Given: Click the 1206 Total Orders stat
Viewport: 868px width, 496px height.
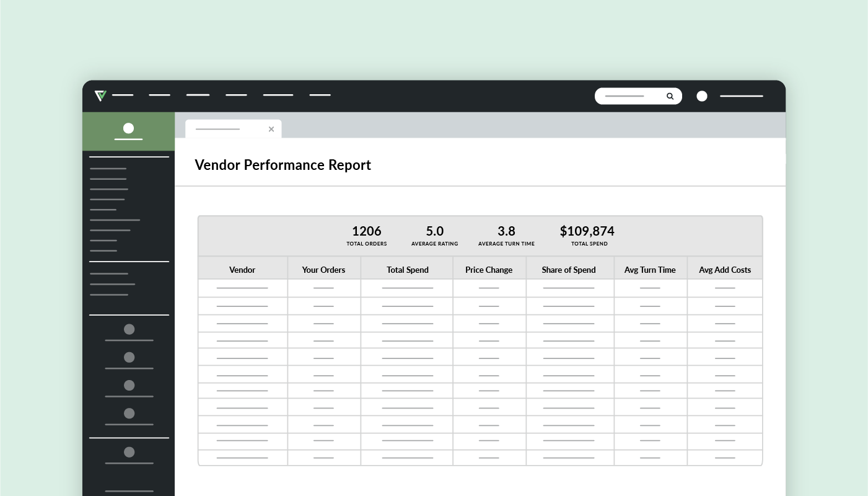Looking at the screenshot, I should 366,234.
